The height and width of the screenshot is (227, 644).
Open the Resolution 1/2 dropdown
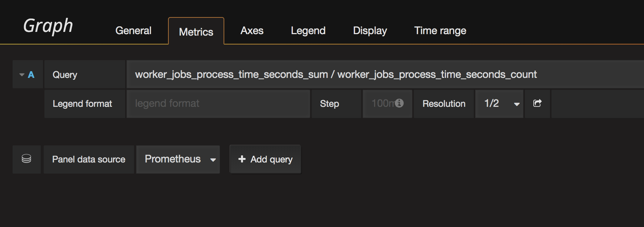tap(499, 103)
